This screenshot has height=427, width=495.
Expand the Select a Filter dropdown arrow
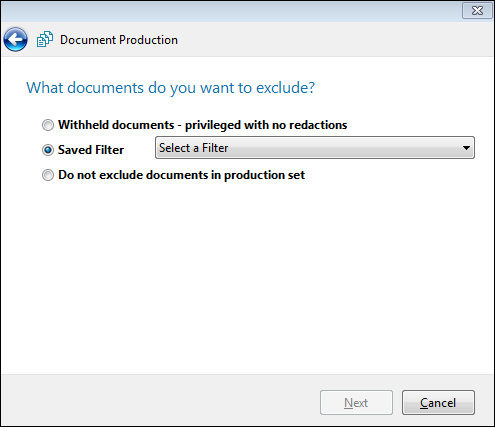point(466,148)
